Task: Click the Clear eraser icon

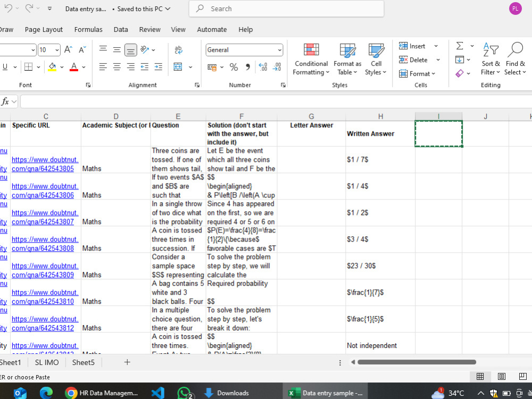Action: point(460,73)
